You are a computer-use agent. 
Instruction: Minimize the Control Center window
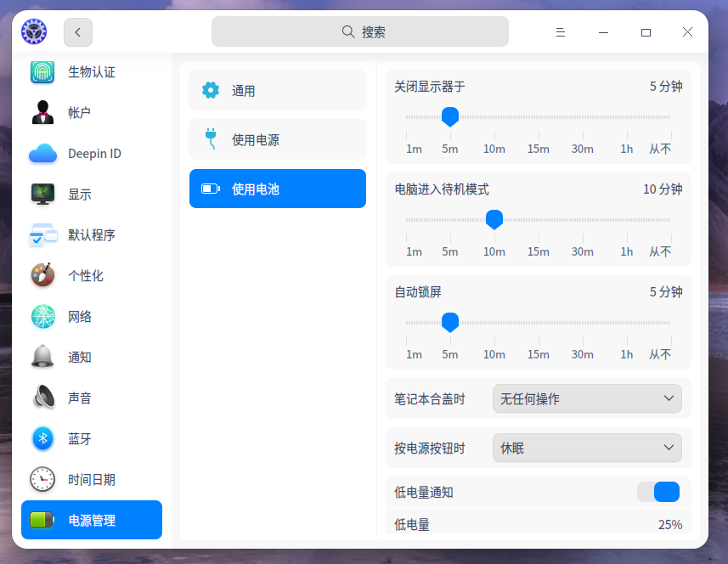603,32
